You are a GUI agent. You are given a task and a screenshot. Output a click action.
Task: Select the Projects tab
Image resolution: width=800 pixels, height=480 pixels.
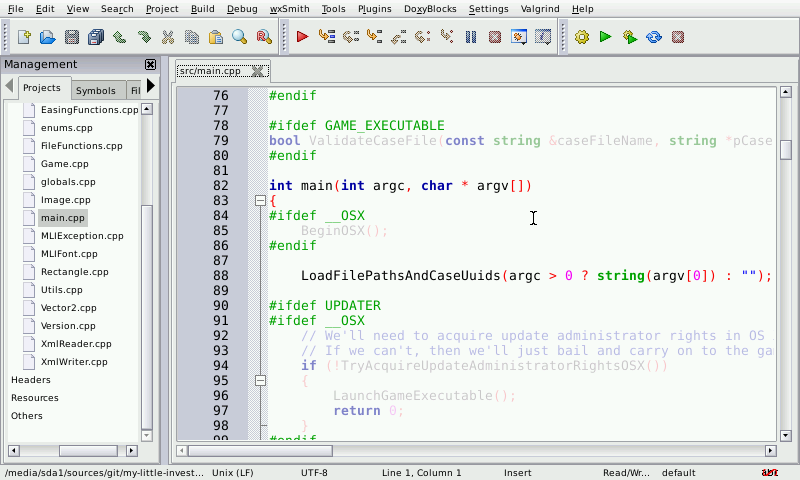pyautogui.click(x=42, y=88)
